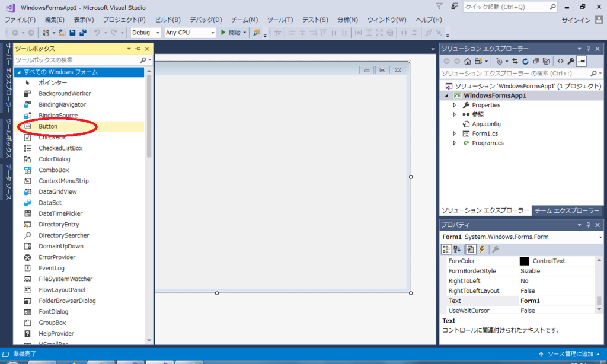The height and width of the screenshot is (364, 607).
Task: Click the Find in Files toolbar icon
Action: [256, 33]
